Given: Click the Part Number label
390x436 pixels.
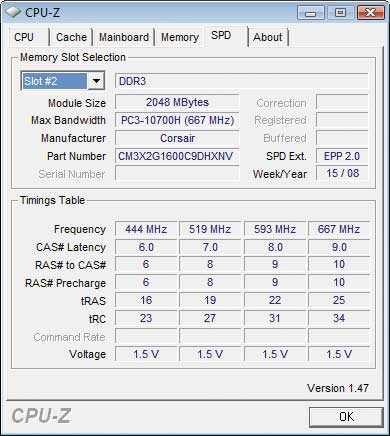Looking at the screenshot, I should click(x=77, y=156).
